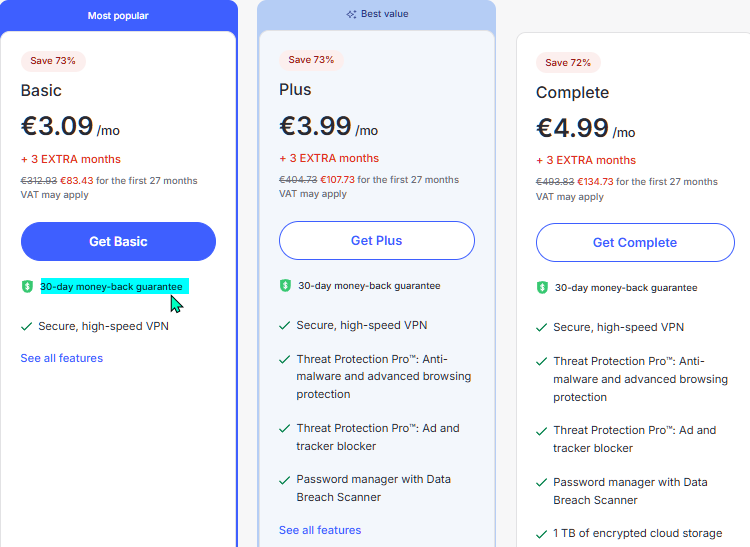Click checkmark beside Plus Password manager feature
Screen dimensions: 750x547
tap(285, 480)
